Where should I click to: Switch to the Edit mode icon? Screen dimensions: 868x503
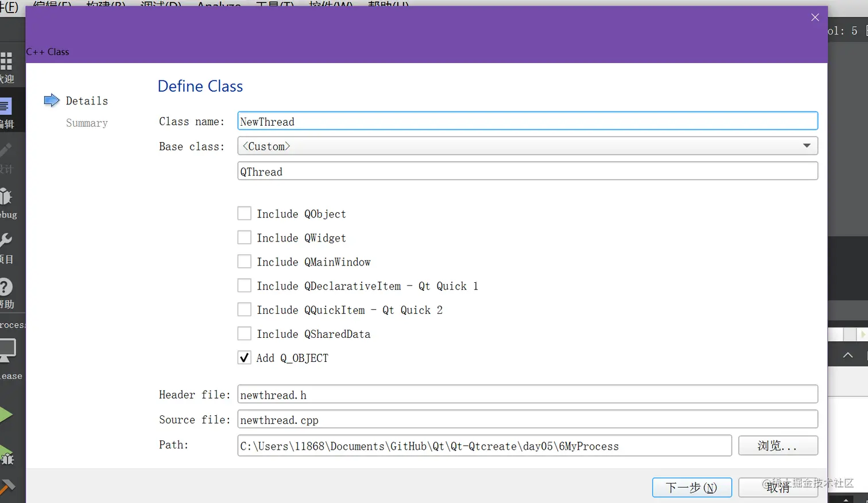click(5, 106)
